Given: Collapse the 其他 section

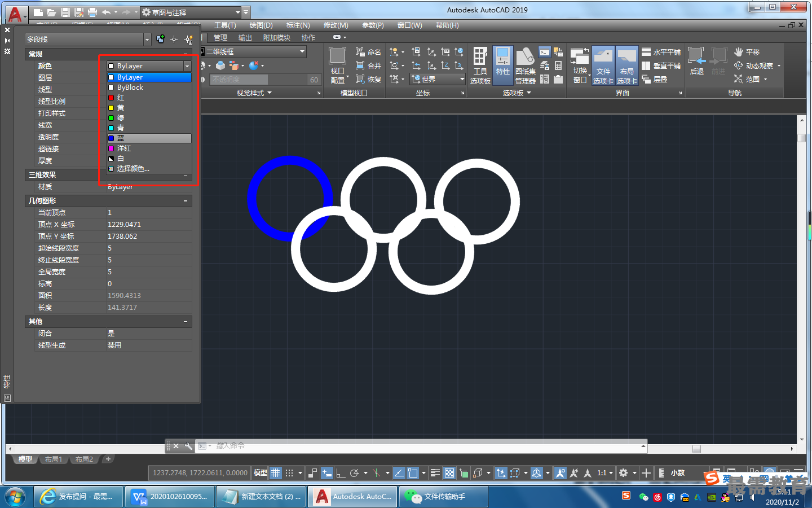Looking at the screenshot, I should (186, 322).
